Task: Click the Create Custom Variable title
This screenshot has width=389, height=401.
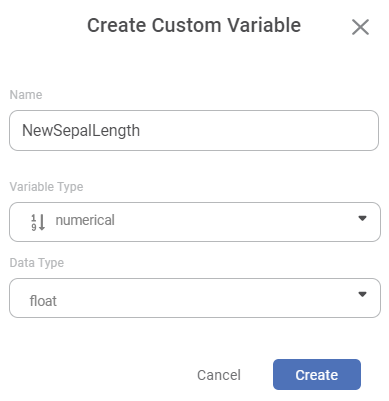Action: click(x=194, y=25)
